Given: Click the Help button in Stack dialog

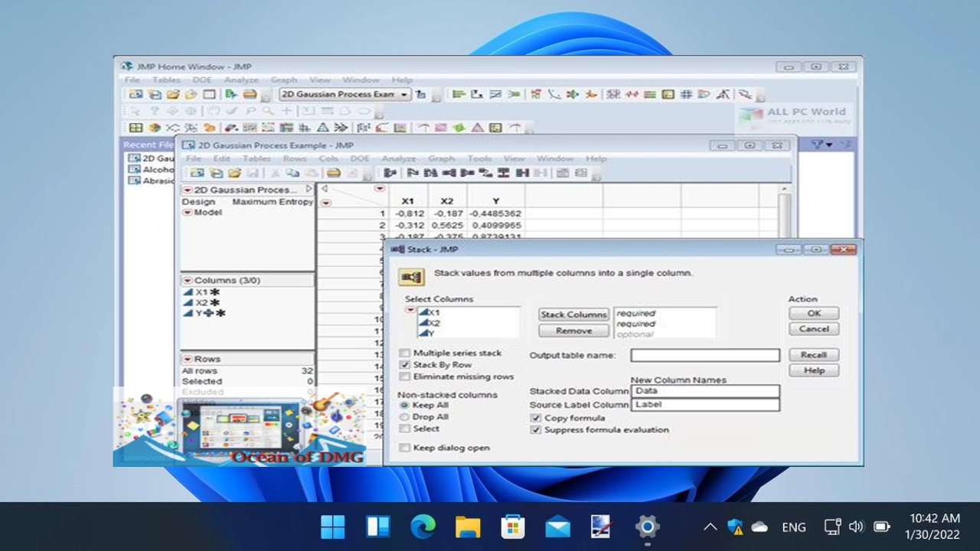Looking at the screenshot, I should coord(814,370).
